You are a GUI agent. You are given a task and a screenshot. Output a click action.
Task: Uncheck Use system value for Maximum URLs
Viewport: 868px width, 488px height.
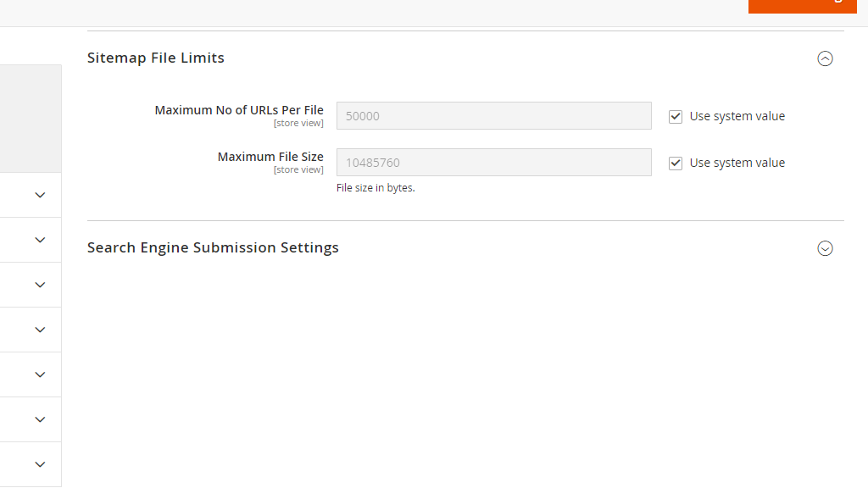tap(676, 116)
